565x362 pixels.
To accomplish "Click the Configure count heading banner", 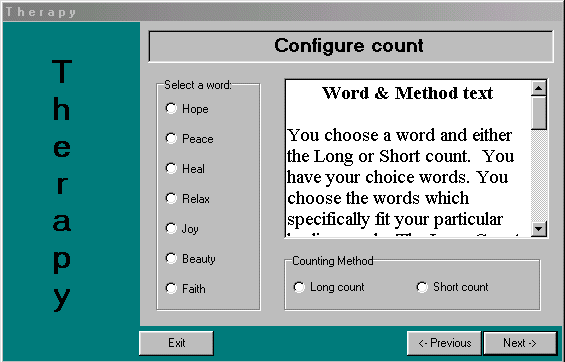I will [351, 46].
